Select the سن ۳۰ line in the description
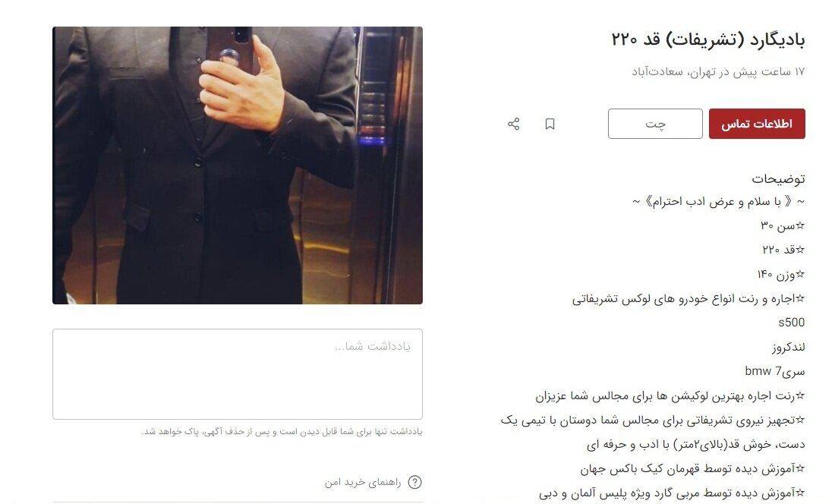The width and height of the screenshot is (835, 504). point(783,225)
